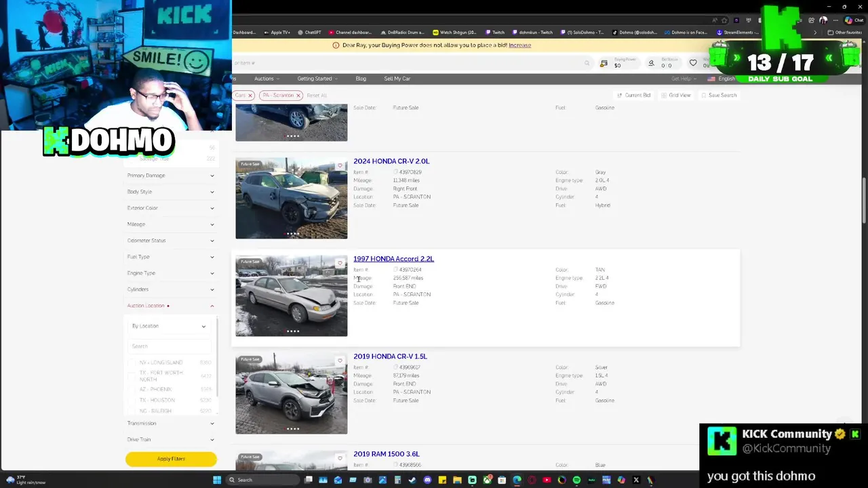Favorite the 1997 Honda Accord listing heart
The width and height of the screenshot is (868, 488).
[x=340, y=263]
